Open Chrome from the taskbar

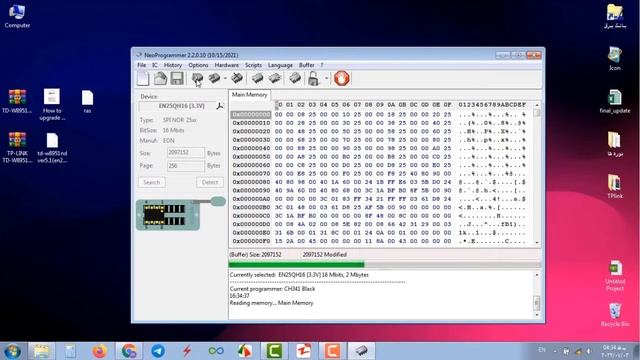click(x=129, y=351)
